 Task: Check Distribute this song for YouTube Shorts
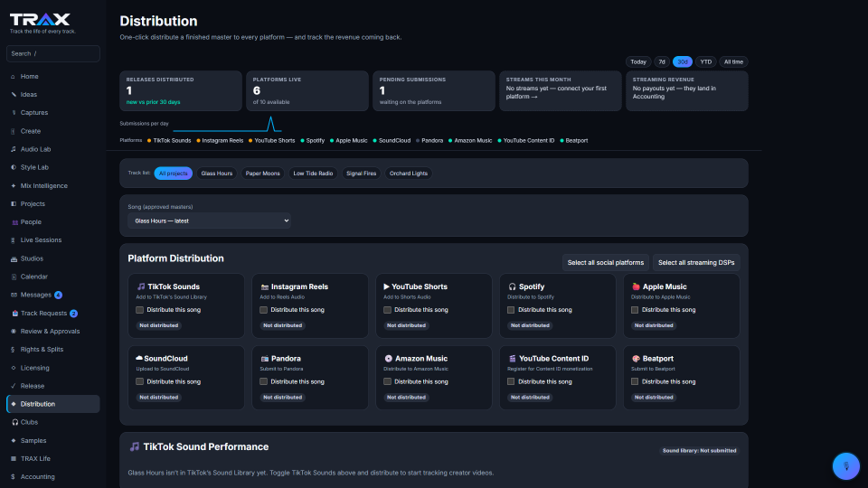coord(387,310)
